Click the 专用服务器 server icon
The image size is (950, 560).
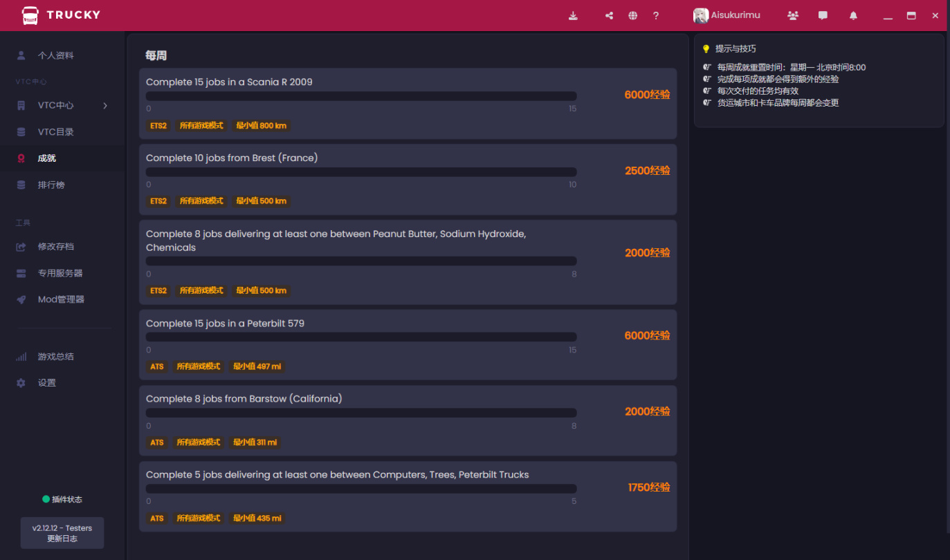[x=21, y=273]
